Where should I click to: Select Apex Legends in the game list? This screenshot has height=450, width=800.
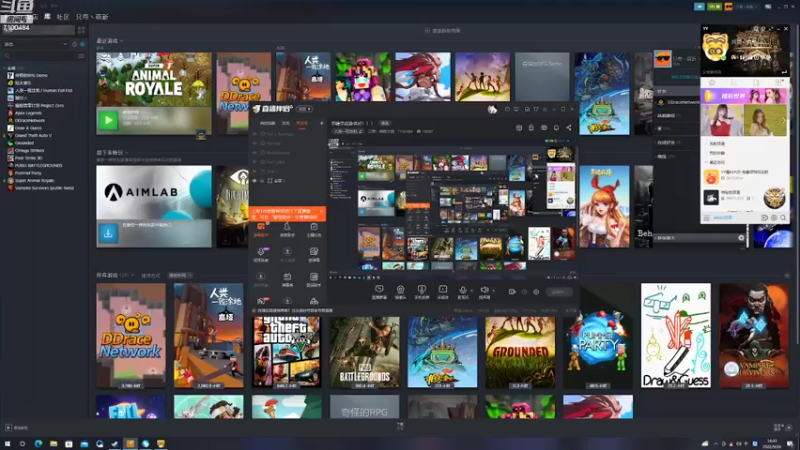pyautogui.click(x=28, y=113)
